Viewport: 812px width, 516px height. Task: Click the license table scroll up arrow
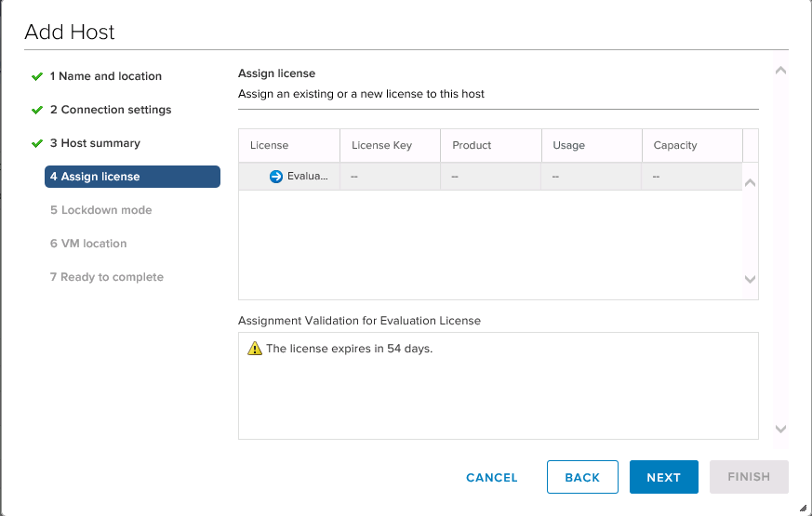pos(750,183)
